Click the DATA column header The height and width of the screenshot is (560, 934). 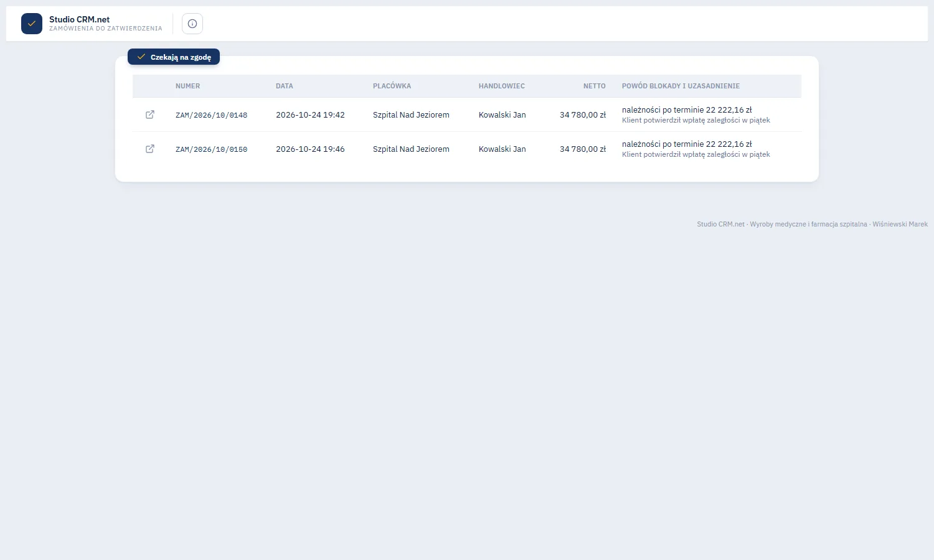[285, 86]
